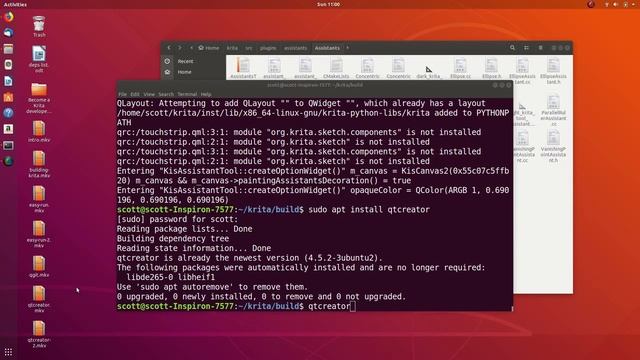Open LibreOffice Writer from the dock
The width and height of the screenshot is (640, 360).
point(8,81)
